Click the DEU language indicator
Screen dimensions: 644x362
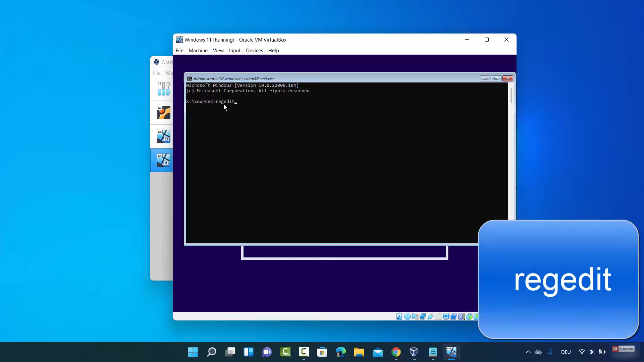click(566, 352)
